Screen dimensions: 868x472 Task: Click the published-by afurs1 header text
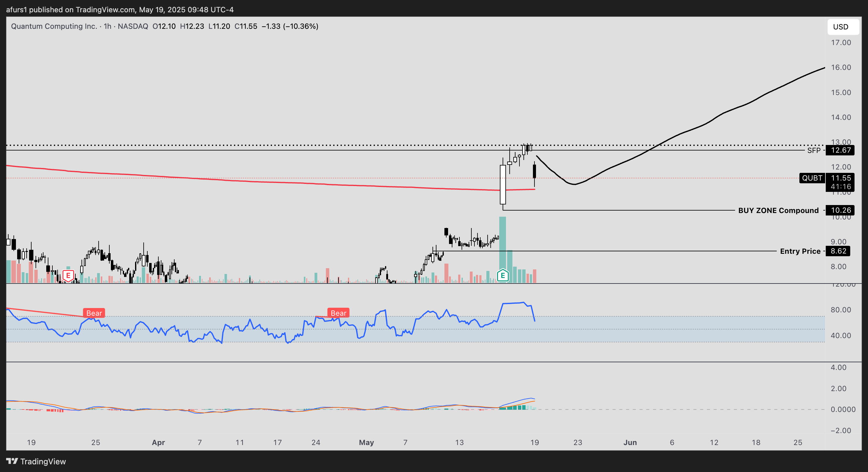[x=120, y=10]
